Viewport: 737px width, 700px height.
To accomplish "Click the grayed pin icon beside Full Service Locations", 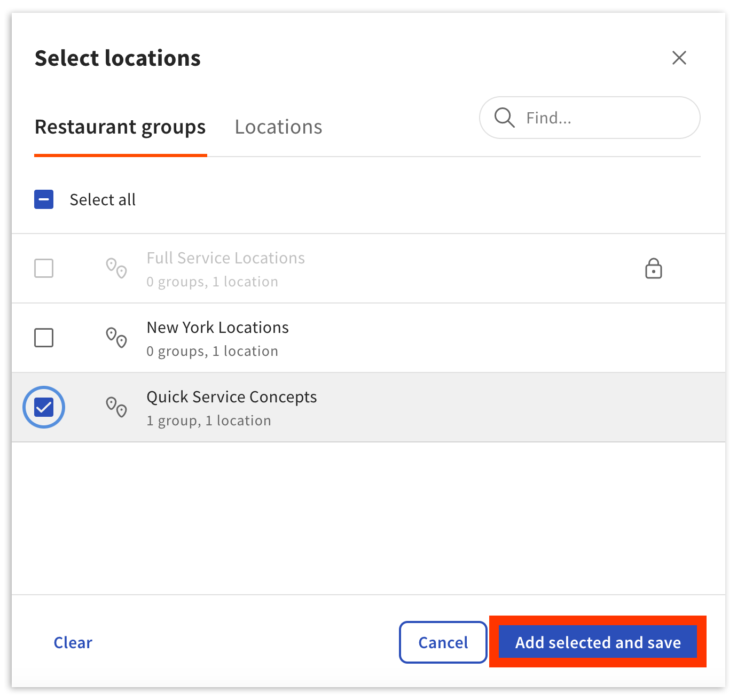I will 116,269.
